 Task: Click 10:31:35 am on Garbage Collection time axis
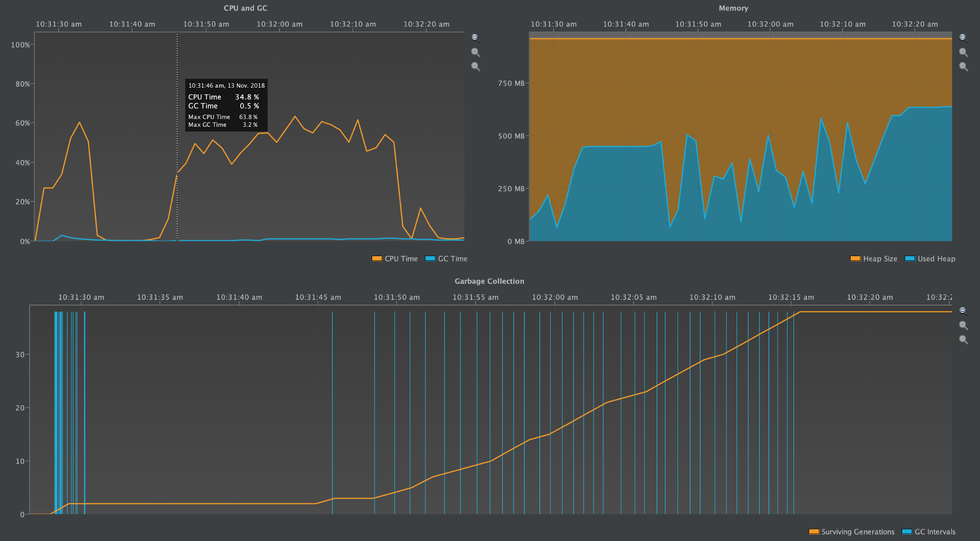tap(160, 297)
